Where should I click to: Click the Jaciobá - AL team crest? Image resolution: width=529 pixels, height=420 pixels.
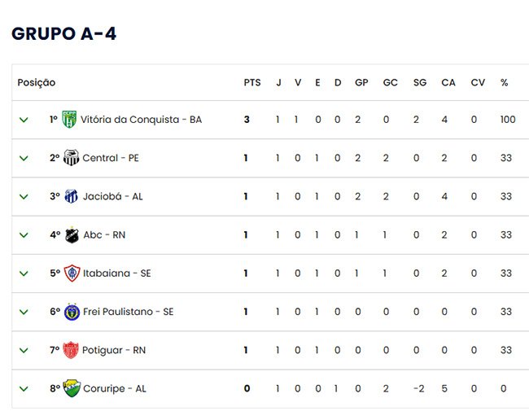[71, 196]
